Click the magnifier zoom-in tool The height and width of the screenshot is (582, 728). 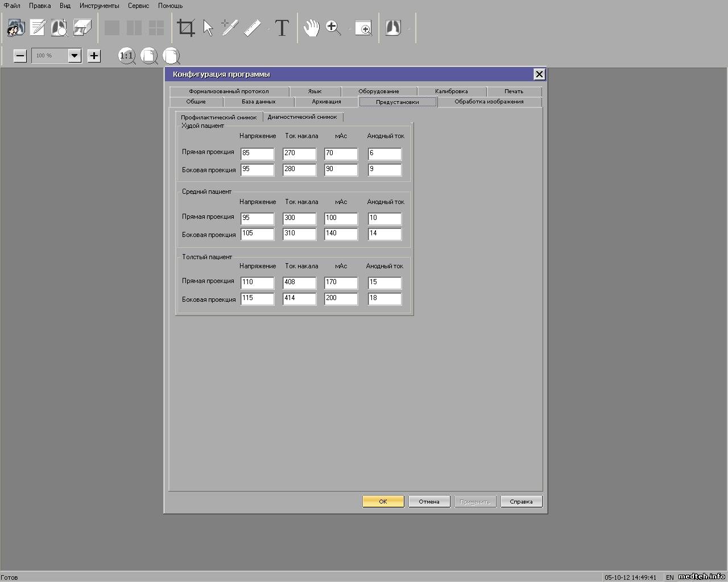click(x=333, y=28)
